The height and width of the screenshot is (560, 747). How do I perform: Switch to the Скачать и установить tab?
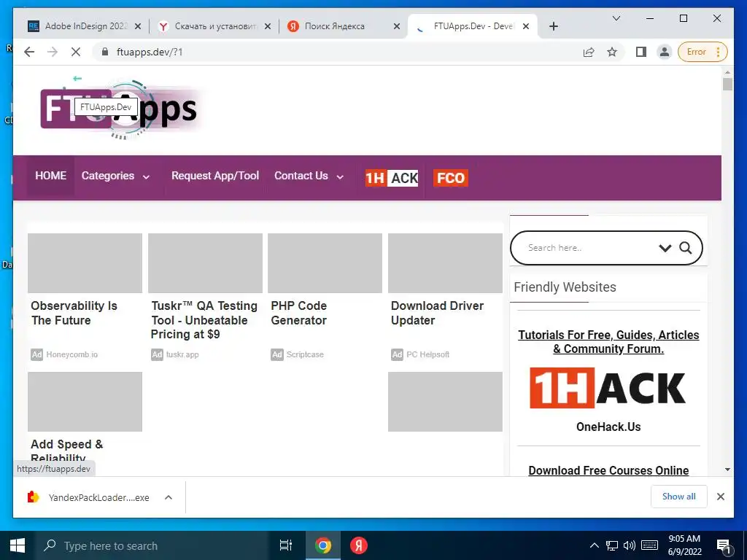coord(215,26)
